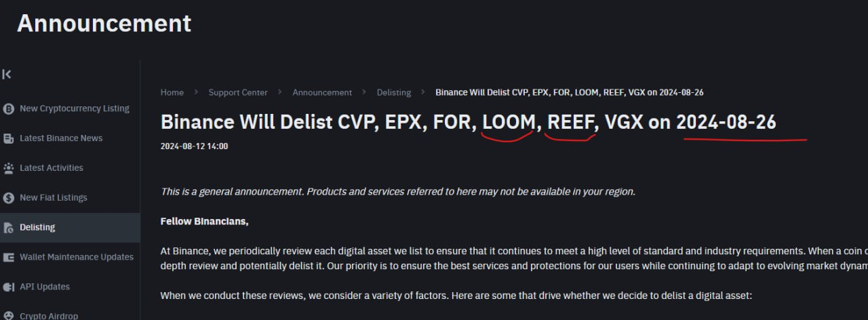Click the Wallet Maintenance Updates wallet icon
This screenshot has height=320, width=868.
tap(9, 258)
